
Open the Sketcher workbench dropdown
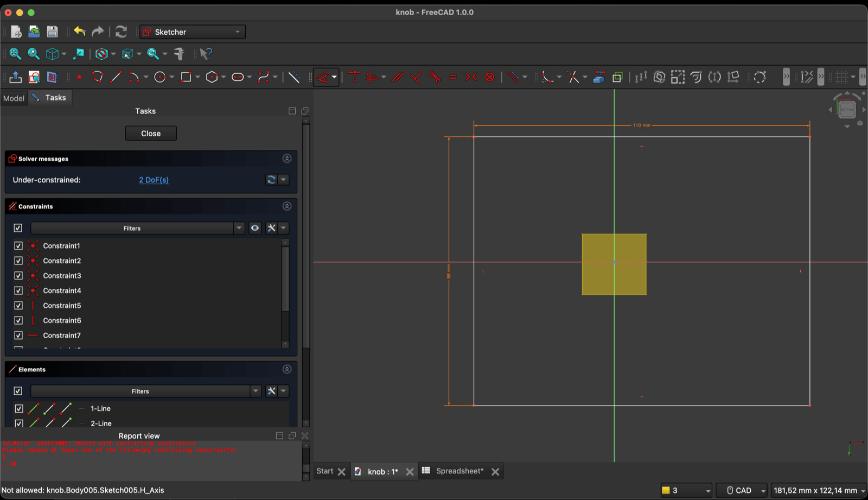pyautogui.click(x=193, y=32)
